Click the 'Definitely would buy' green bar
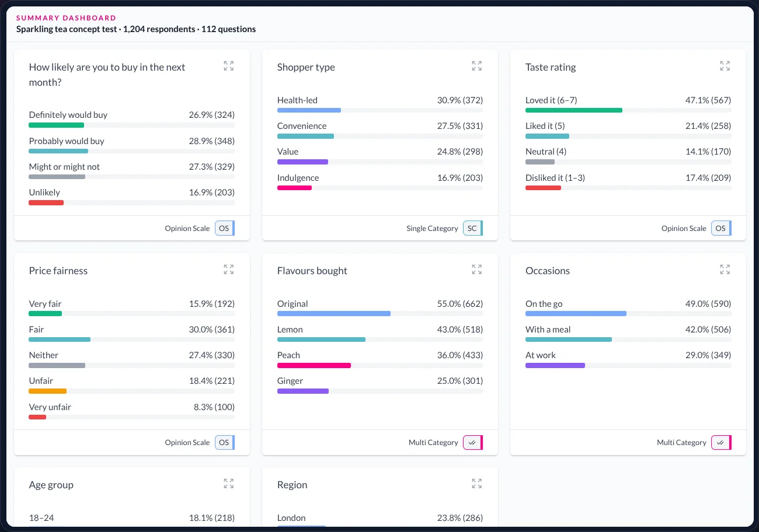 point(57,125)
